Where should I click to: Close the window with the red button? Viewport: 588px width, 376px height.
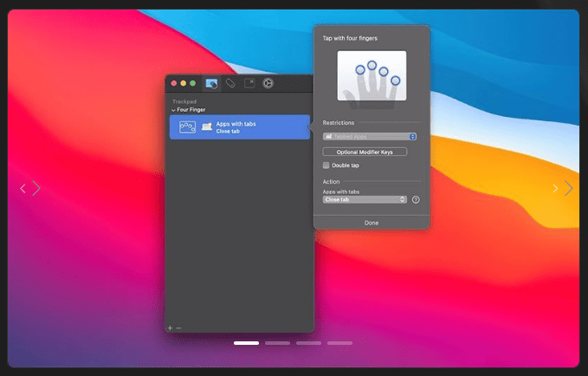[x=174, y=83]
